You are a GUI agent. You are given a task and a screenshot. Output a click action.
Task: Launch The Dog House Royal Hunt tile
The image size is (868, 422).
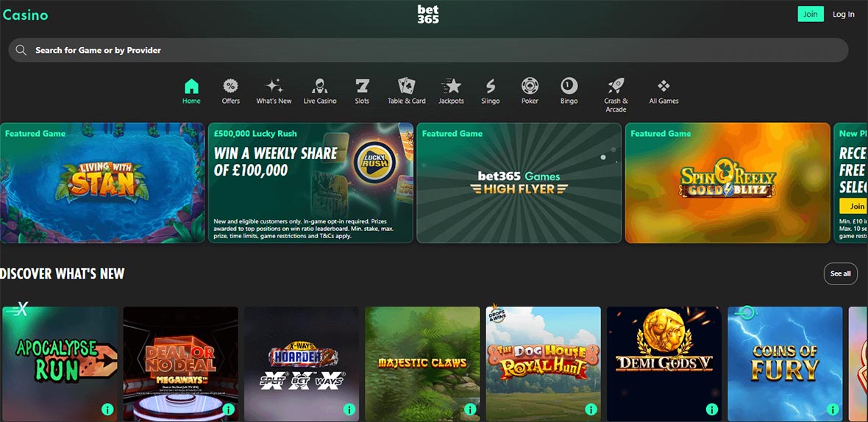point(543,364)
